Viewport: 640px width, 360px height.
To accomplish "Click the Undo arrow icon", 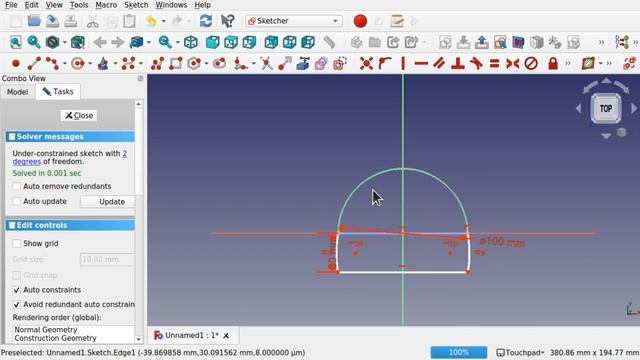I will 151,21.
